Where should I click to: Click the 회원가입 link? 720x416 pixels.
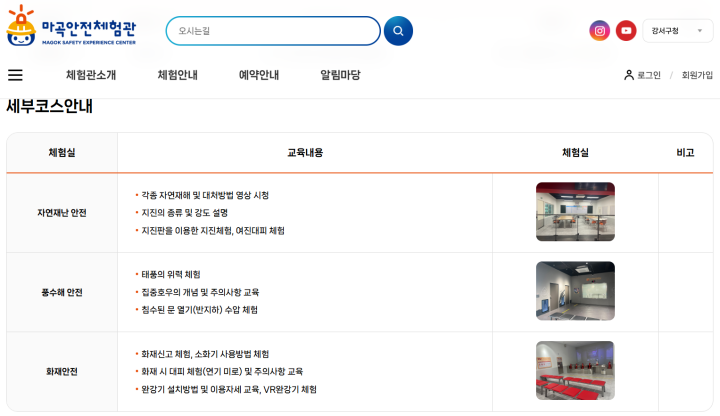(x=697, y=75)
